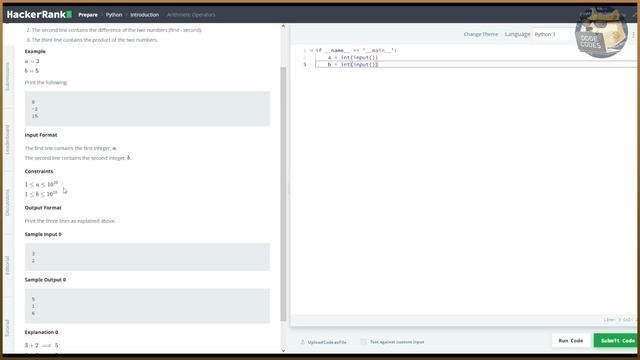Image resolution: width=640 pixels, height=360 pixels.
Task: Open the Introduction breadcrumb link
Action: 144,15
